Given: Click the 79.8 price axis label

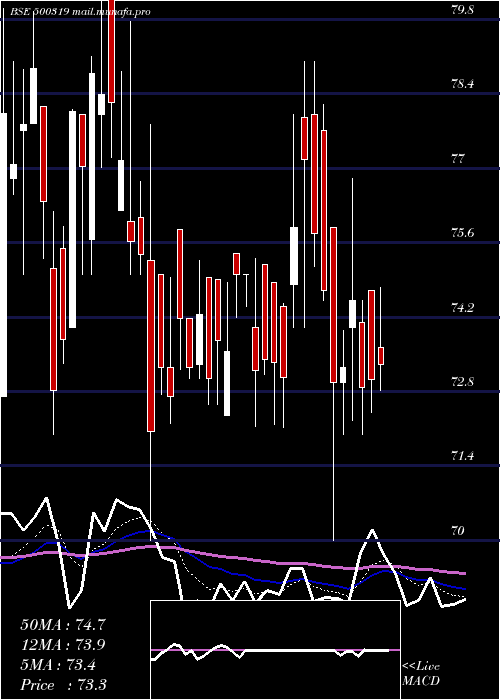Looking at the screenshot, I should click(463, 9).
